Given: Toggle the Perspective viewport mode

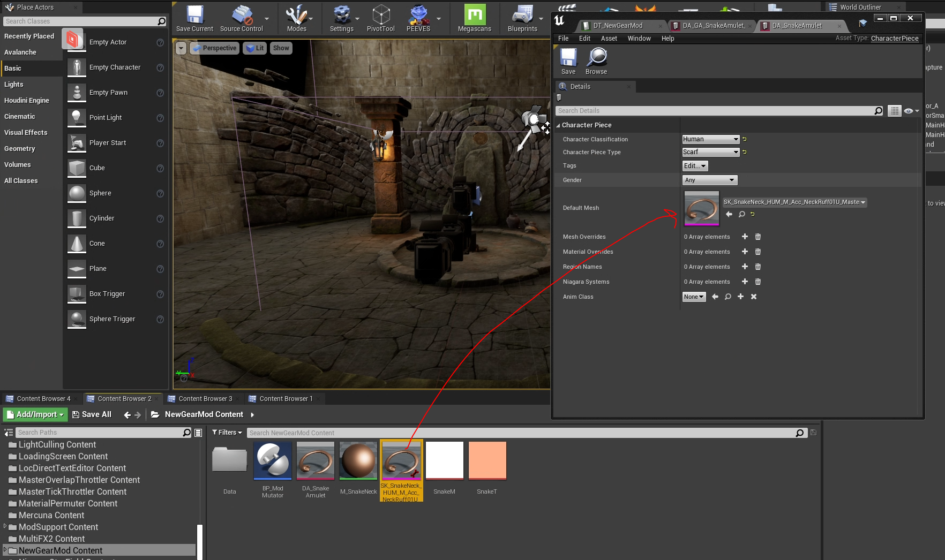Looking at the screenshot, I should coord(214,48).
